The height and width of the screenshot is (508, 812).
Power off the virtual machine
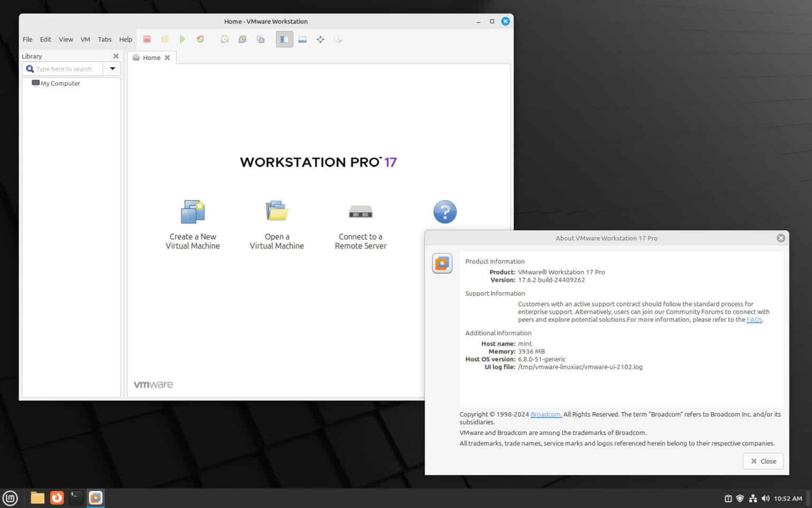pos(147,39)
